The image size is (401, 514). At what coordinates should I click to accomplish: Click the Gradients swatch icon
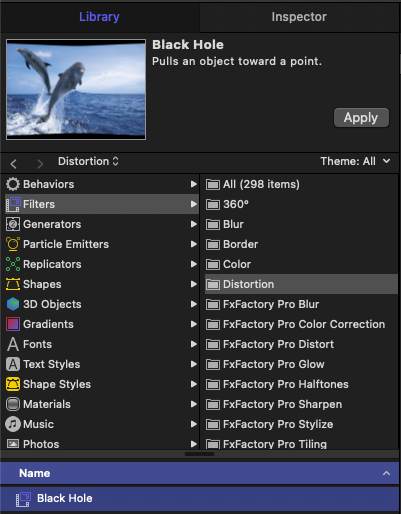point(13,324)
